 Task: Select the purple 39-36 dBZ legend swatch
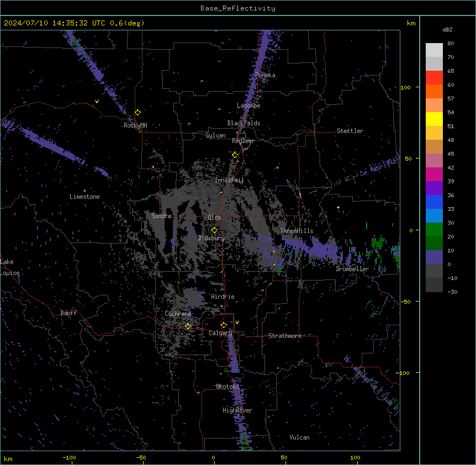pos(434,188)
